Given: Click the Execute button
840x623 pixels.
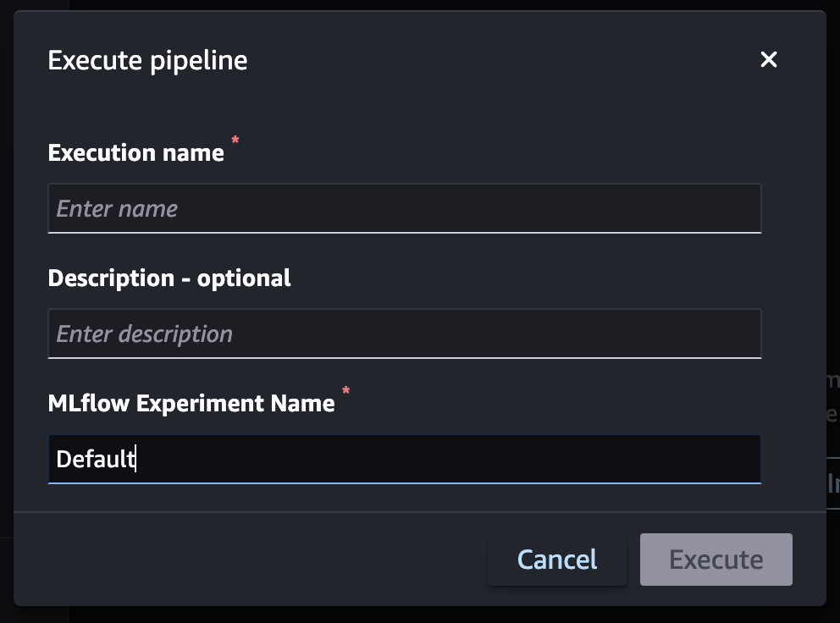Looking at the screenshot, I should (716, 560).
